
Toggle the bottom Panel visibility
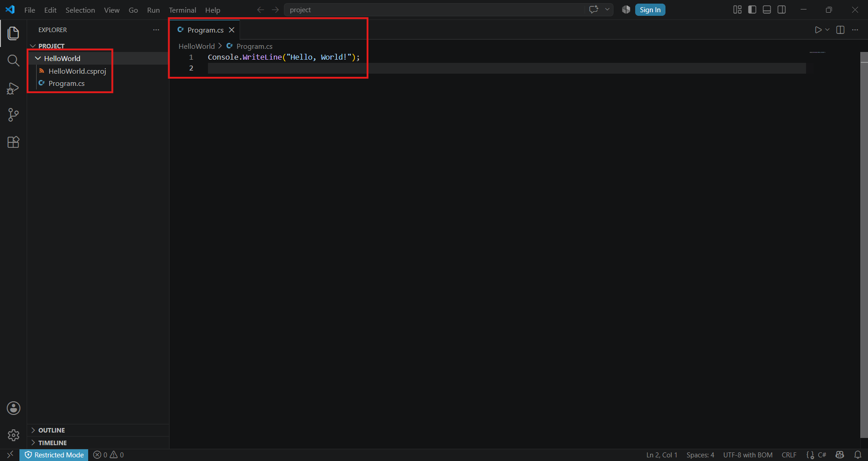coord(767,9)
